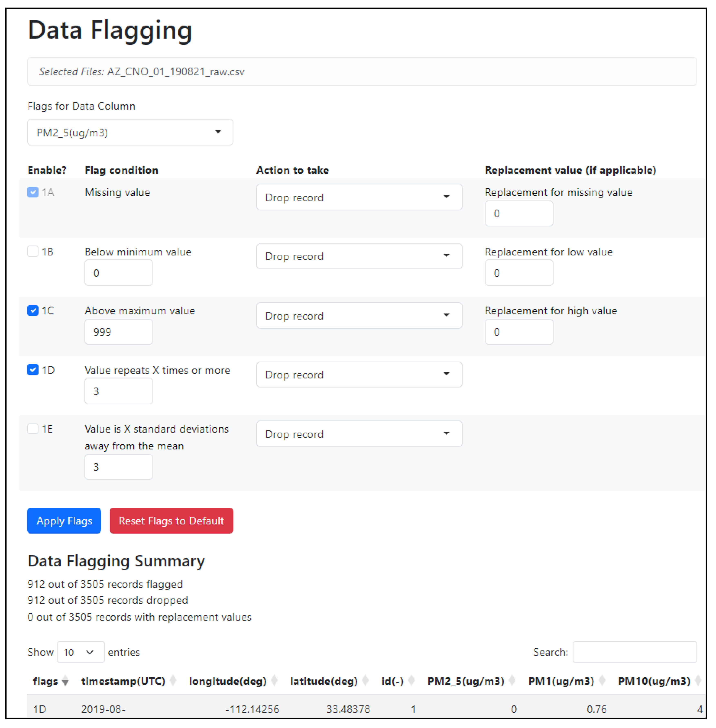Open action dropdown for Missing value
This screenshot has width=716, height=728.
(359, 197)
